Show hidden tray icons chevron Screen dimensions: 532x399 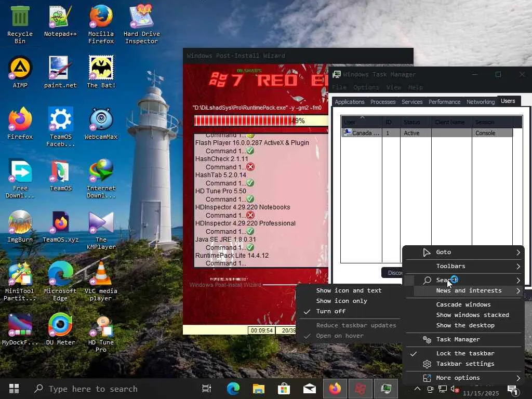417,389
